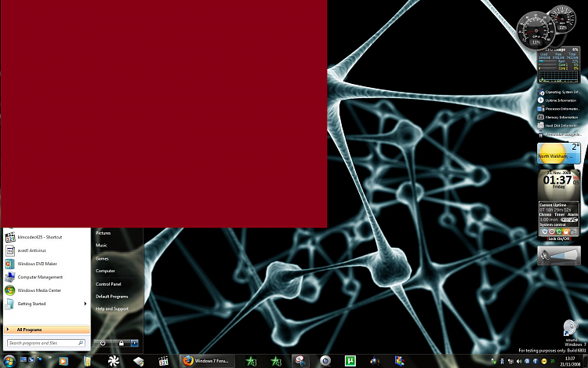Open Control Panel from Start menu
This screenshot has width=588, height=368.
pos(108,284)
